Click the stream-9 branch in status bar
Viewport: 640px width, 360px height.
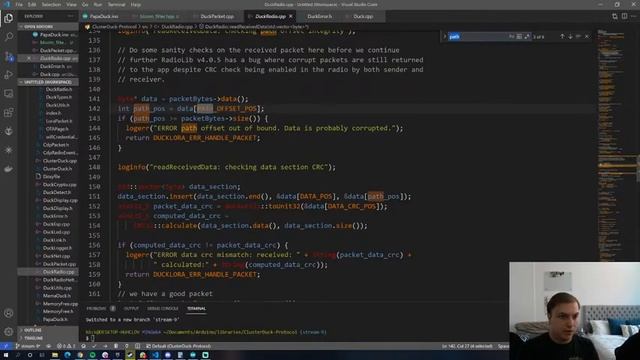click(28, 346)
